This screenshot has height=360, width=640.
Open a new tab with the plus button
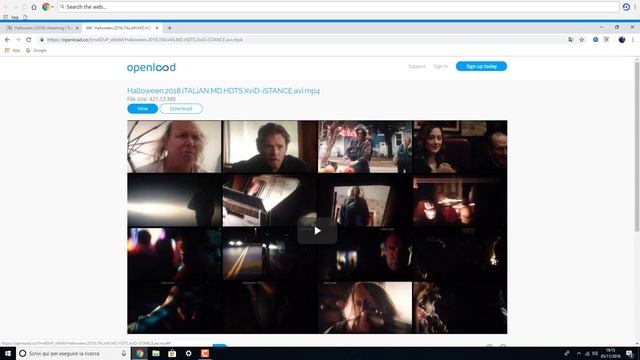(169, 28)
